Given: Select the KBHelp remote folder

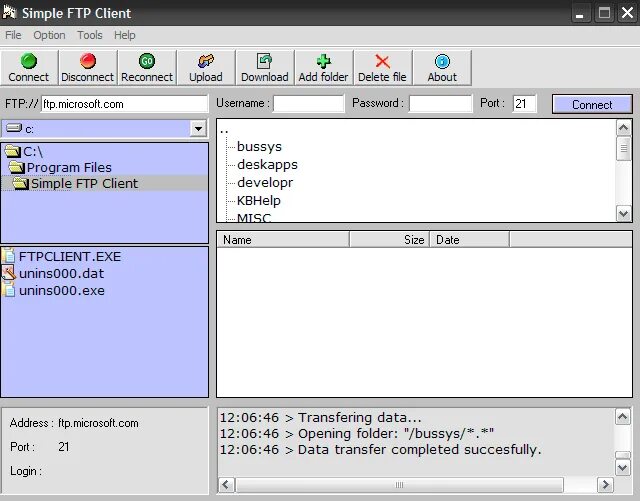Looking at the screenshot, I should (259, 200).
